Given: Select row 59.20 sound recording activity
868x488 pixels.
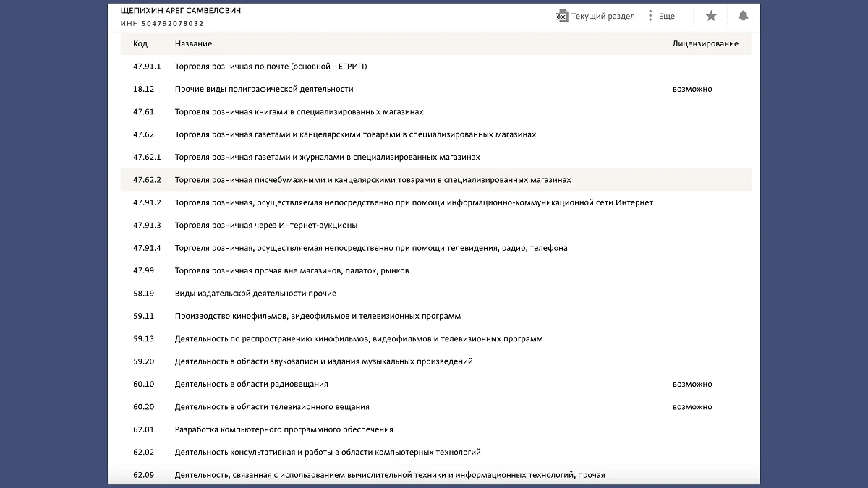Looking at the screenshot, I should (323, 361).
